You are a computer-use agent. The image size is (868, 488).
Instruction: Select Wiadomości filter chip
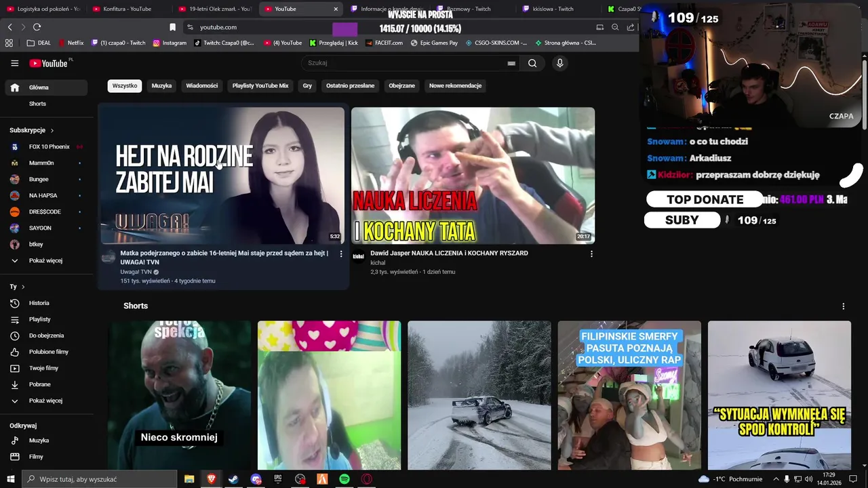click(202, 86)
